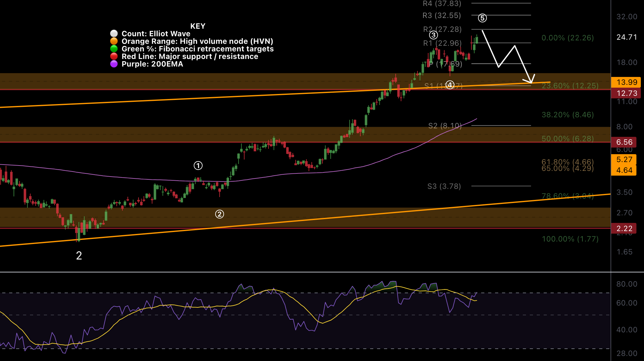Select the 6.56 red price label
The height and width of the screenshot is (361, 644).
pyautogui.click(x=624, y=142)
